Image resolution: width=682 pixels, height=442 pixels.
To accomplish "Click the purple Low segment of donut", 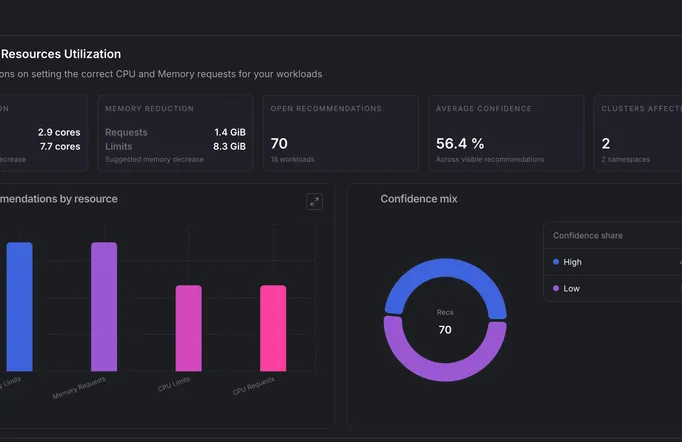I will click(x=445, y=372).
